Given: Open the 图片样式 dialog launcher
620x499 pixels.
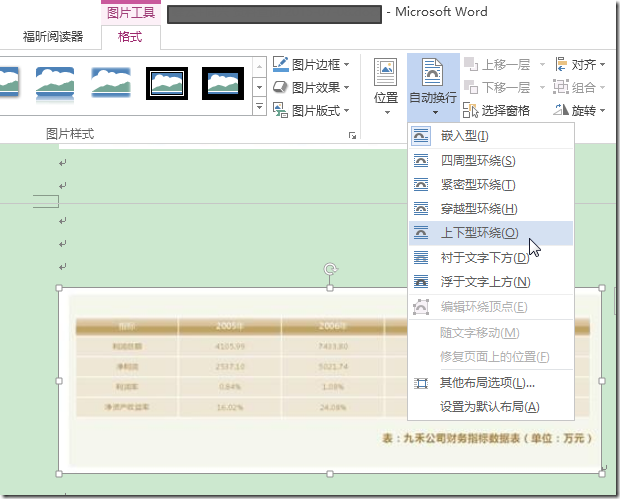Looking at the screenshot, I should [x=352, y=136].
